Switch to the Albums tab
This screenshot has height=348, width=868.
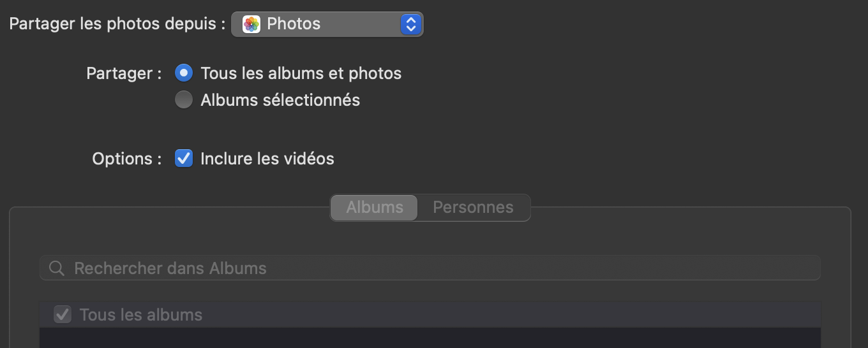pos(375,208)
